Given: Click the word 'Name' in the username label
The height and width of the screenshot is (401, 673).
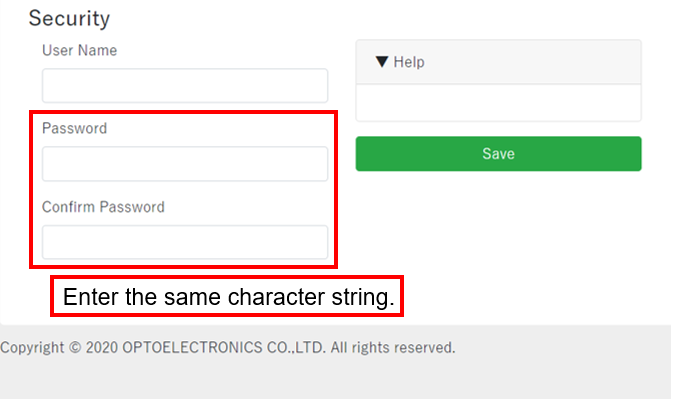Looking at the screenshot, I should click(98, 50).
